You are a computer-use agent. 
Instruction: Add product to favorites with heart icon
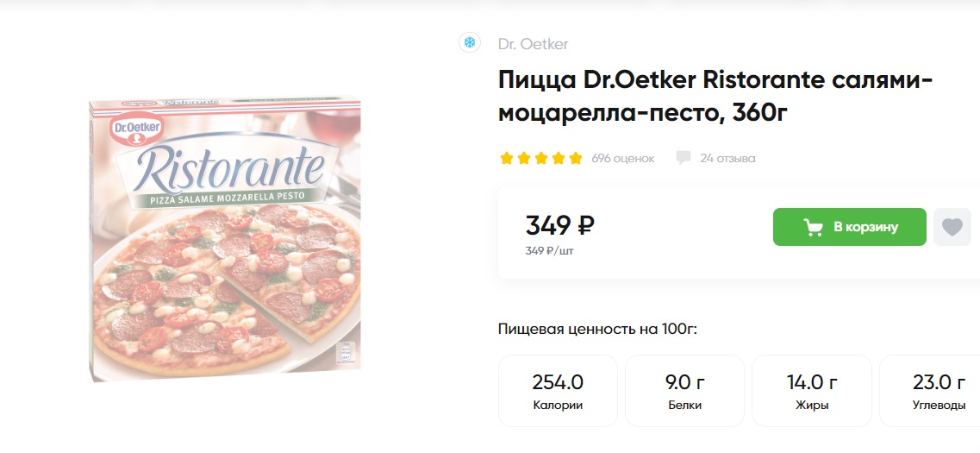point(952,227)
